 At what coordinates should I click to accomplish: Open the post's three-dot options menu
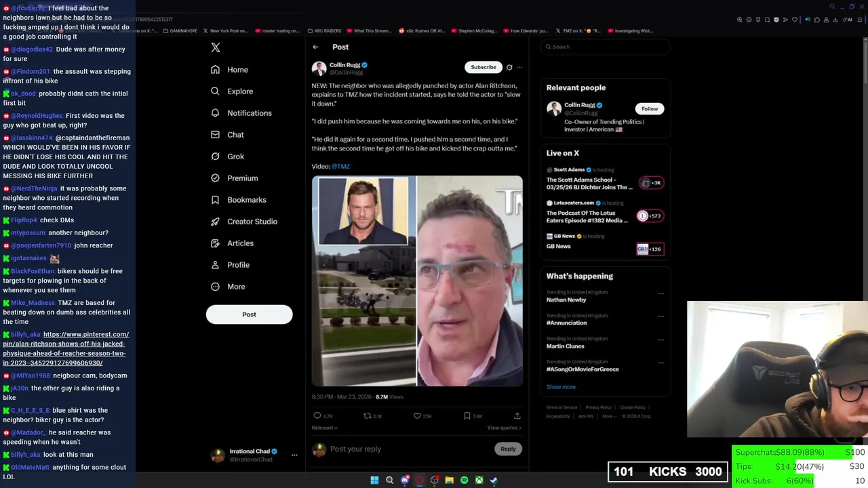pos(519,67)
